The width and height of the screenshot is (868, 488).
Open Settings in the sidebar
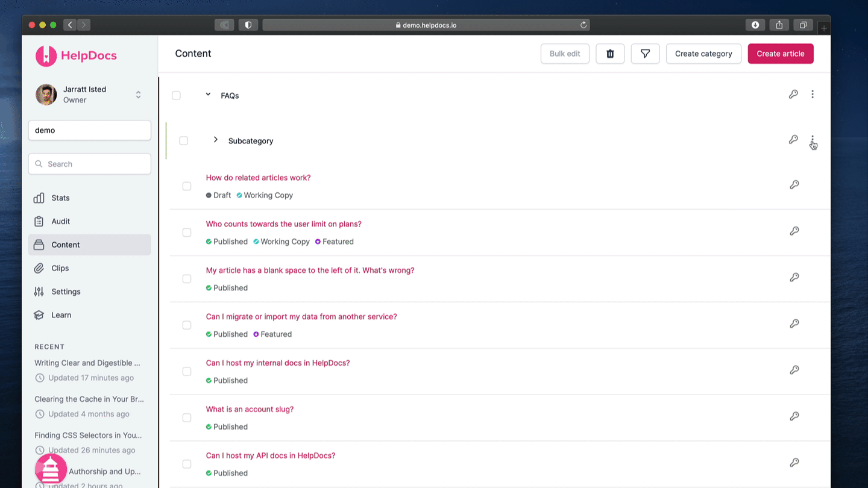89,292
